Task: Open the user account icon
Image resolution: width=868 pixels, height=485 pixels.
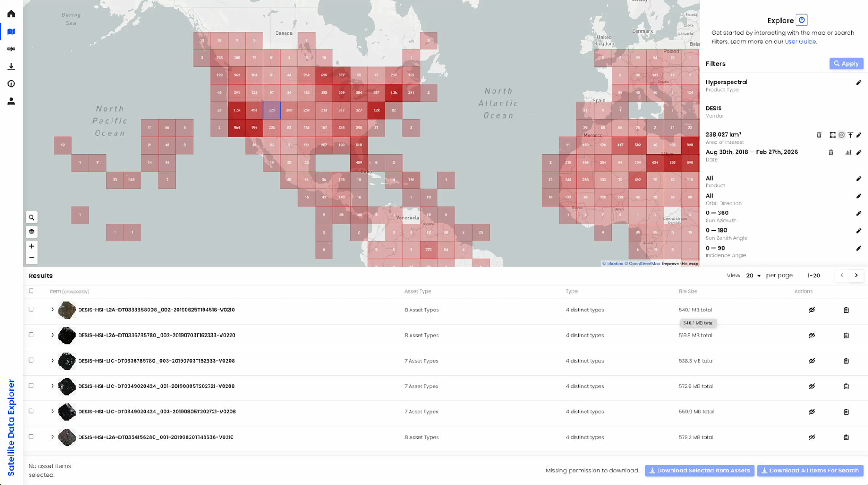Action: coord(11,101)
